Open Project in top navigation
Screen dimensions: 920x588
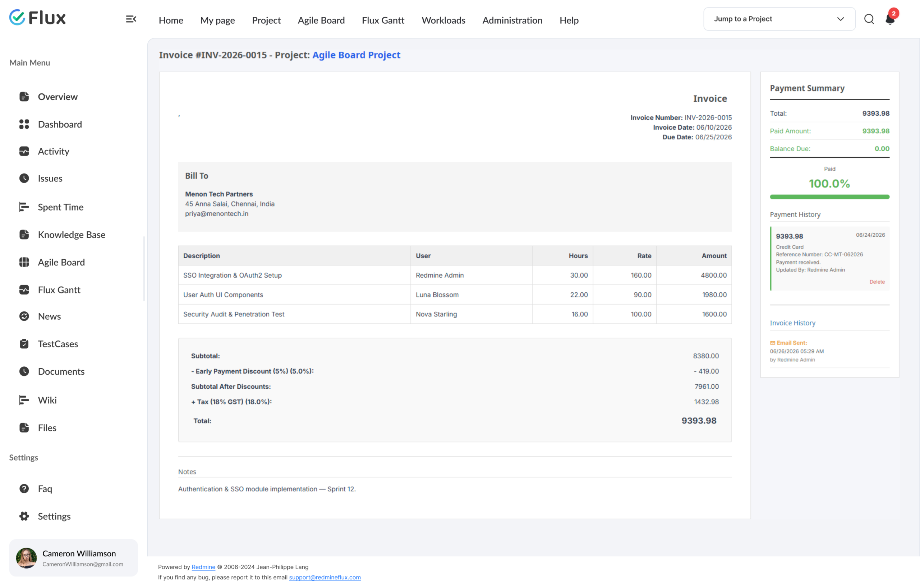click(x=266, y=20)
